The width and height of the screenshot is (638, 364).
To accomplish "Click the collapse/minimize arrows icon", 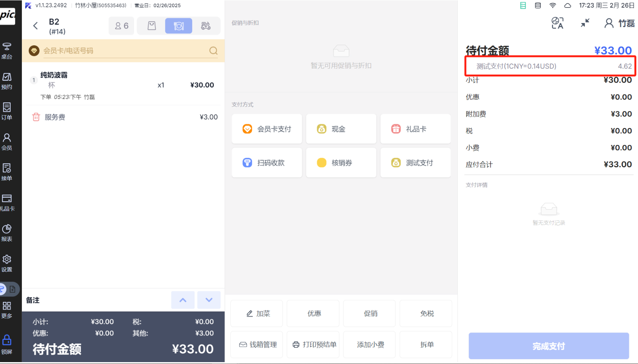I will (x=585, y=23).
